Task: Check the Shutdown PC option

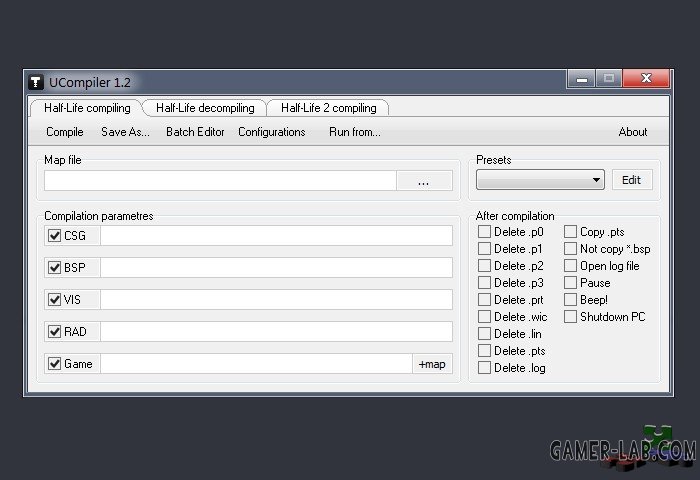Action: (571, 317)
